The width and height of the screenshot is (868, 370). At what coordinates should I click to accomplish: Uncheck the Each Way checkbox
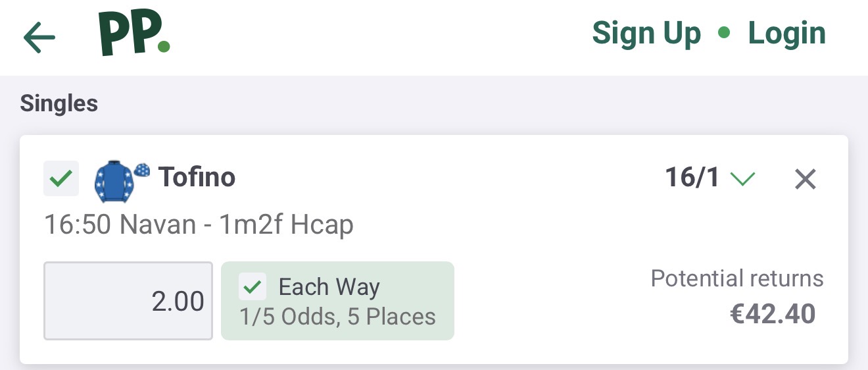click(253, 287)
